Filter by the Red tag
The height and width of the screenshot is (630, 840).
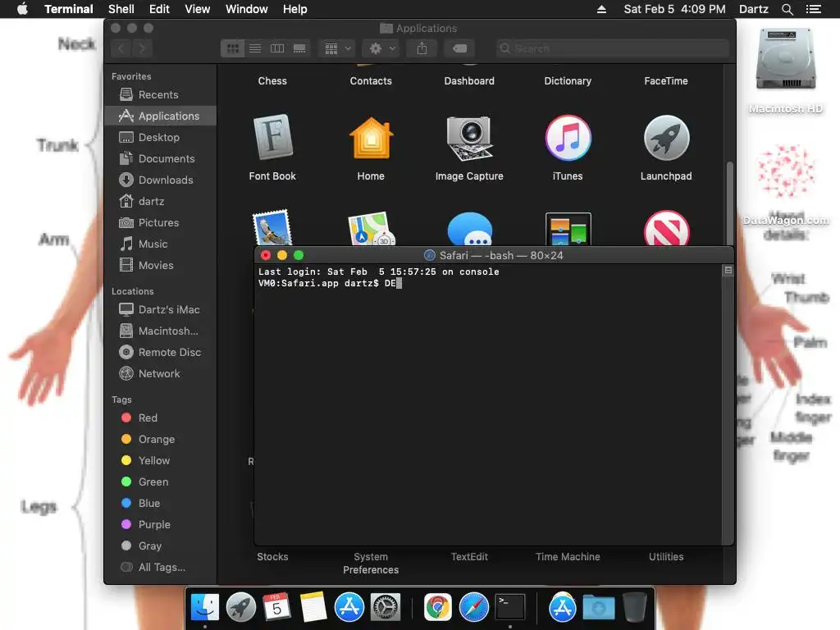tap(160, 418)
